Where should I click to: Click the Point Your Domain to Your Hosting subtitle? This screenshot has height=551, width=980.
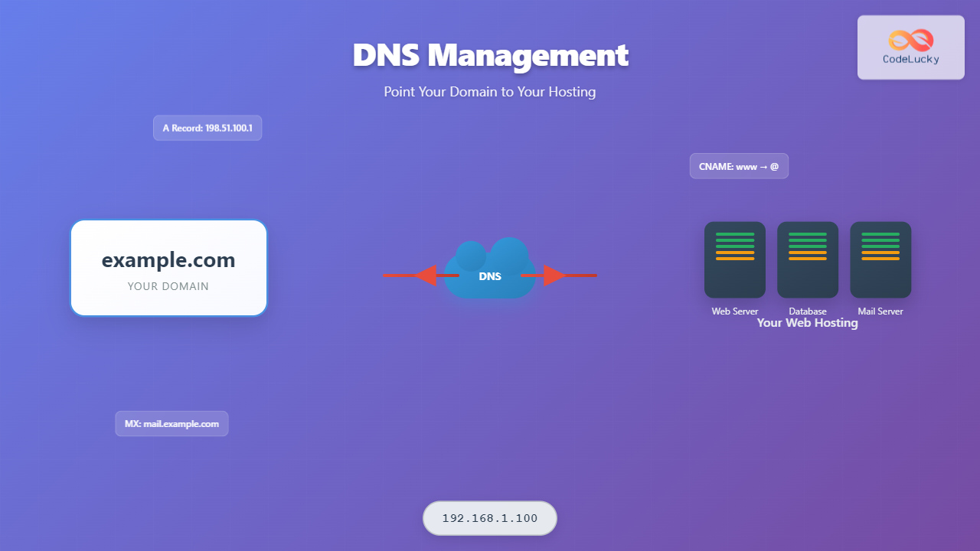point(490,92)
